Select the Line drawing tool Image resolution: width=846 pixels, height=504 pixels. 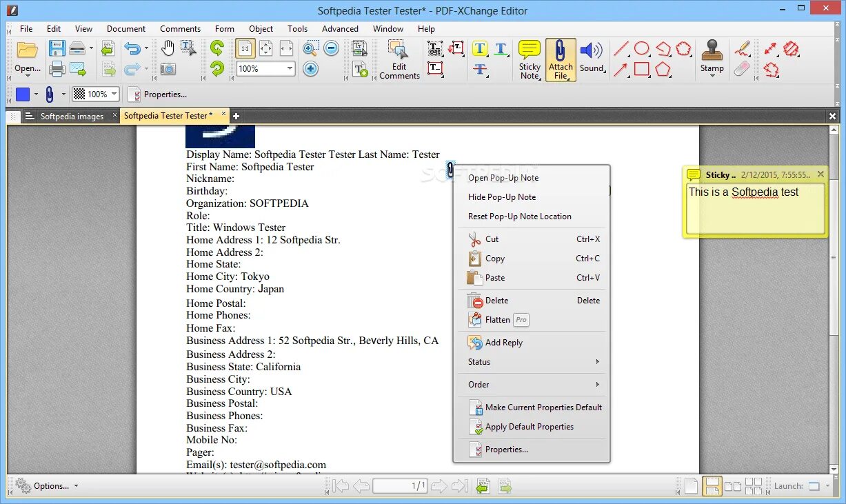tap(621, 48)
